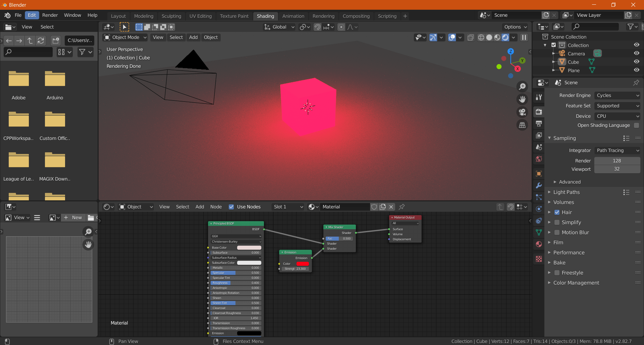Open the Device dropdown set to CPU
Screen dimensions: 644x345
(x=617, y=116)
